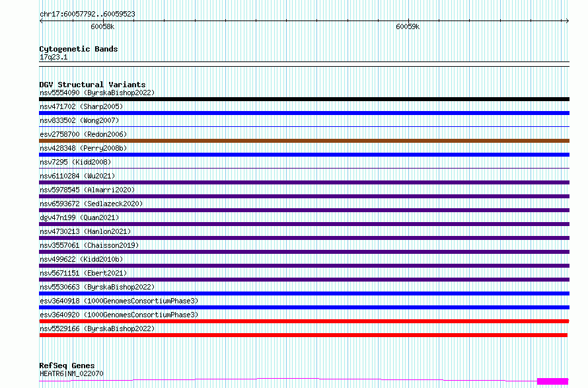The width and height of the screenshot is (588, 388).
Task: Click the esv2758700 (Redon2006) label
Action: (x=83, y=134)
